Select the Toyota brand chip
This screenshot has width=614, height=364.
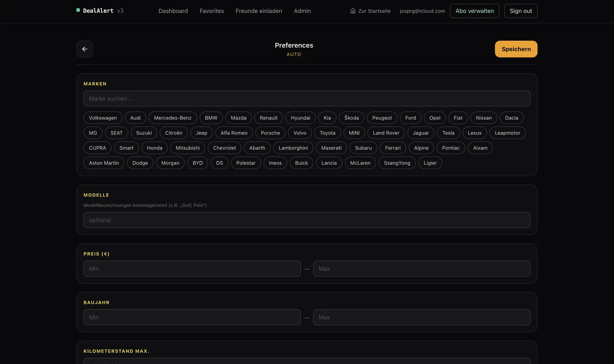click(x=328, y=133)
